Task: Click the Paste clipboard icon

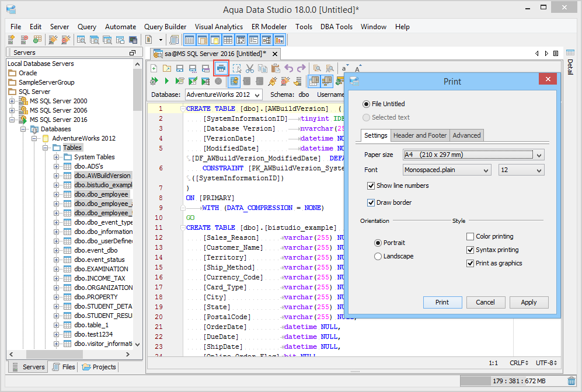Action: tap(276, 68)
